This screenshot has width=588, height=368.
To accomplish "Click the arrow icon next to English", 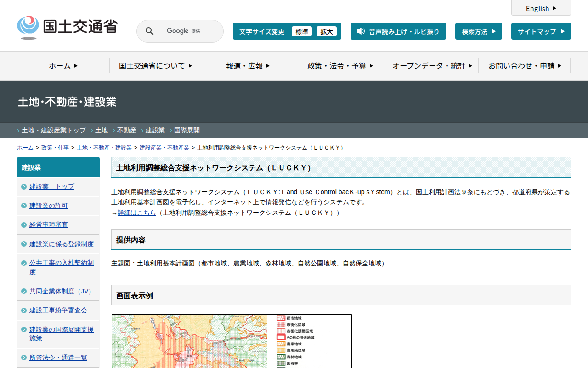I will coord(554,8).
